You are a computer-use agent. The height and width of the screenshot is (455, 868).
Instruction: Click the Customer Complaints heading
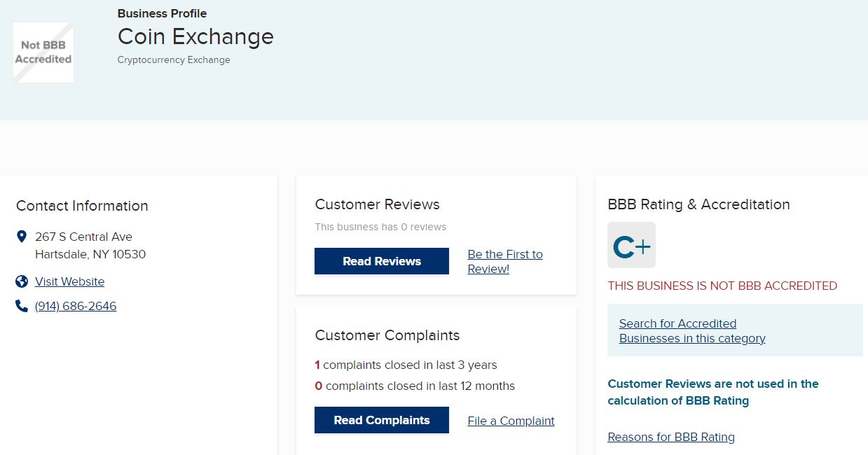[x=387, y=335]
